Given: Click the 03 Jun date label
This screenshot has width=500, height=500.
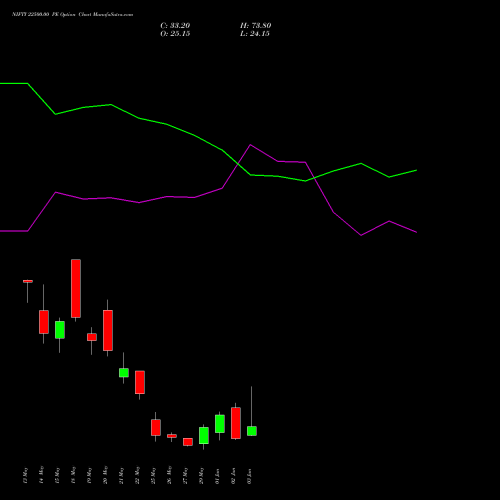Looking at the screenshot, I should (249, 476).
